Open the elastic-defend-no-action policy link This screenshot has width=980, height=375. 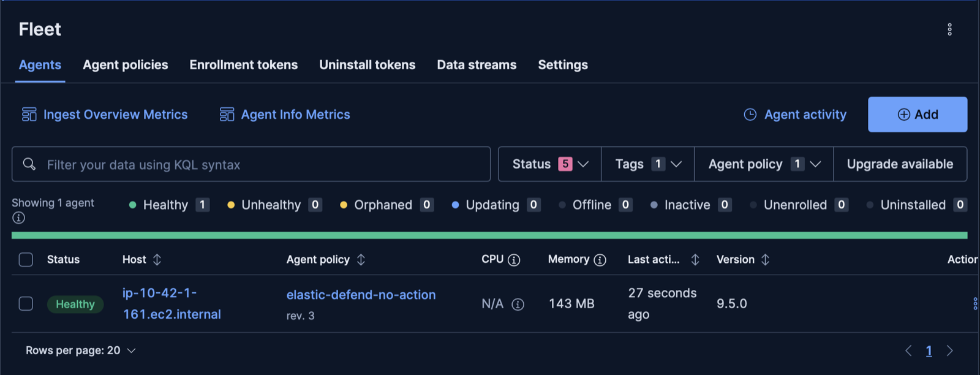pyautogui.click(x=361, y=295)
